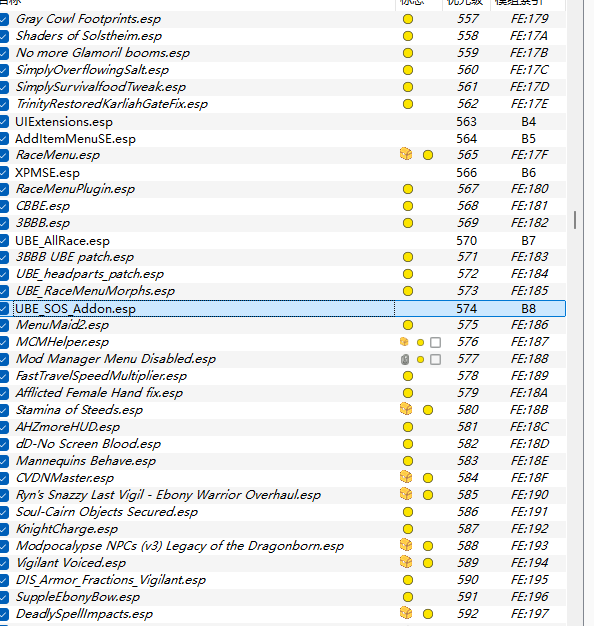This screenshot has height=626, width=594.
Task: Click the archive box icon for CVDNMaster.esp
Action: point(406,477)
